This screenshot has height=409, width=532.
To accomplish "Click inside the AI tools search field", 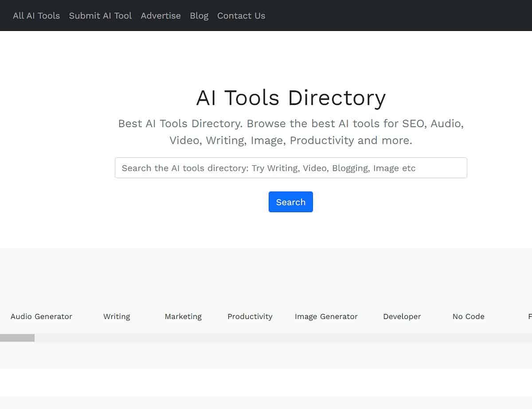I will tap(290, 168).
